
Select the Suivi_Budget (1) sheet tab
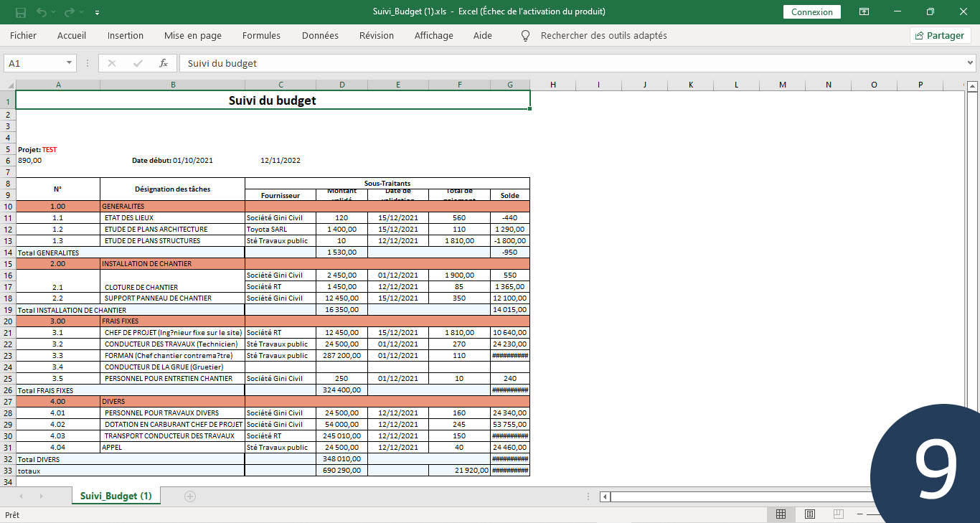(x=116, y=496)
